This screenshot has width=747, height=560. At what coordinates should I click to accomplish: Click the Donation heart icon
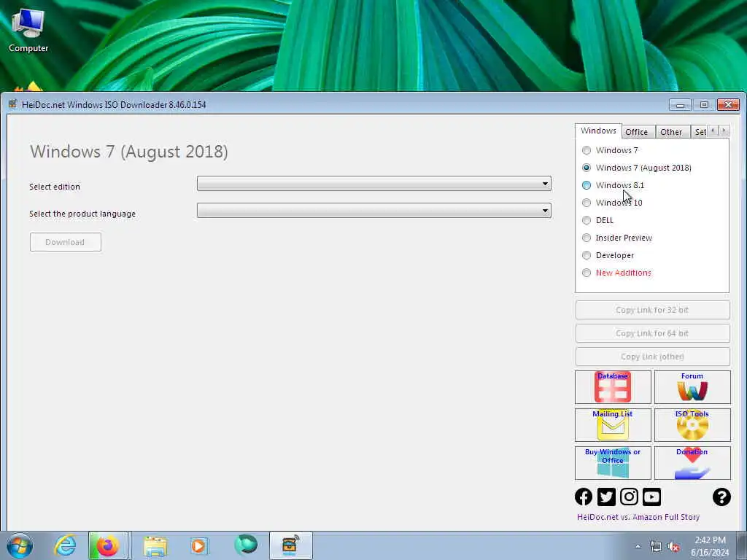click(692, 463)
